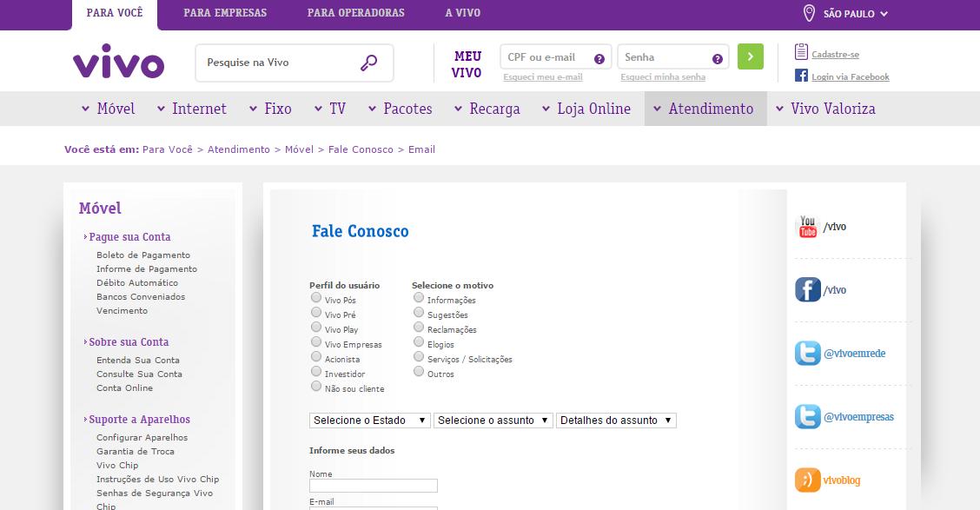Expand the Selecione o assunto dropdown
The height and width of the screenshot is (510, 980).
point(493,421)
